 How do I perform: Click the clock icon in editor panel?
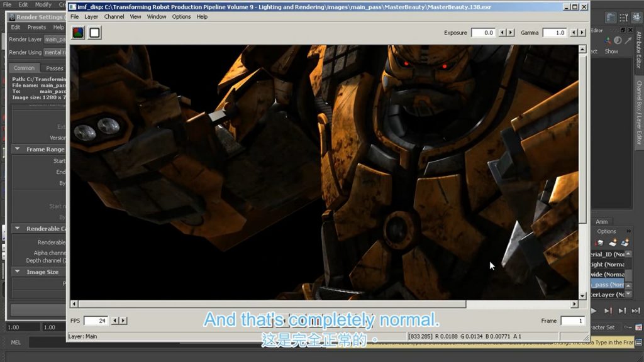coord(618,40)
